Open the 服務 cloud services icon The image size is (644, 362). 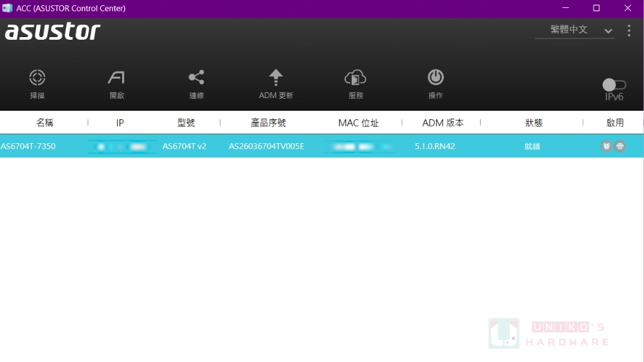coord(355,78)
